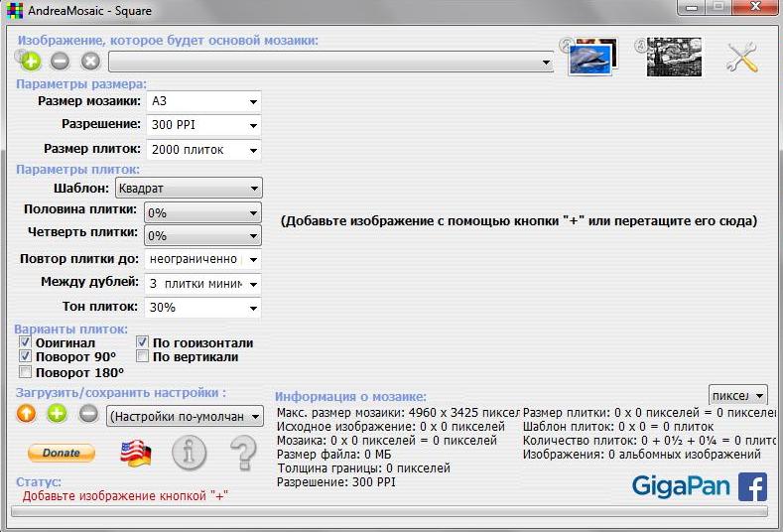Click the status message Добавьте изображение кнопкой
Screen dimensions: 783x532
[x=125, y=496]
